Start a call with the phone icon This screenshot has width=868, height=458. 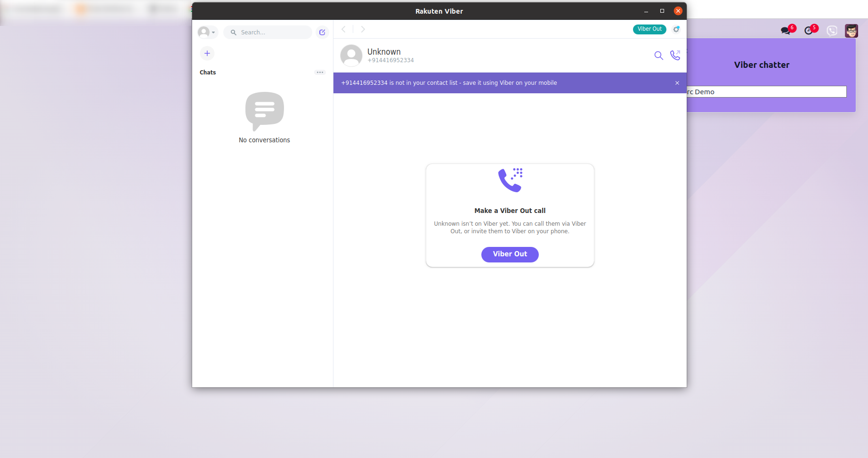coord(675,55)
